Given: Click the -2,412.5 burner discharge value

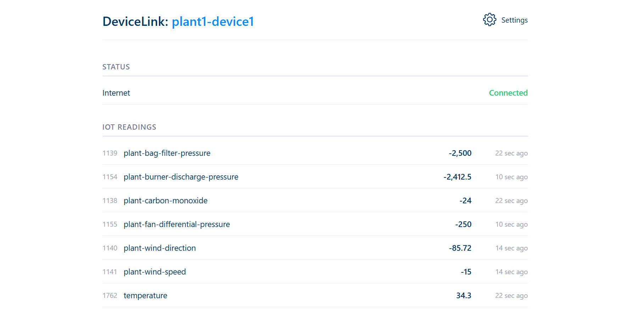Looking at the screenshot, I should point(457,177).
